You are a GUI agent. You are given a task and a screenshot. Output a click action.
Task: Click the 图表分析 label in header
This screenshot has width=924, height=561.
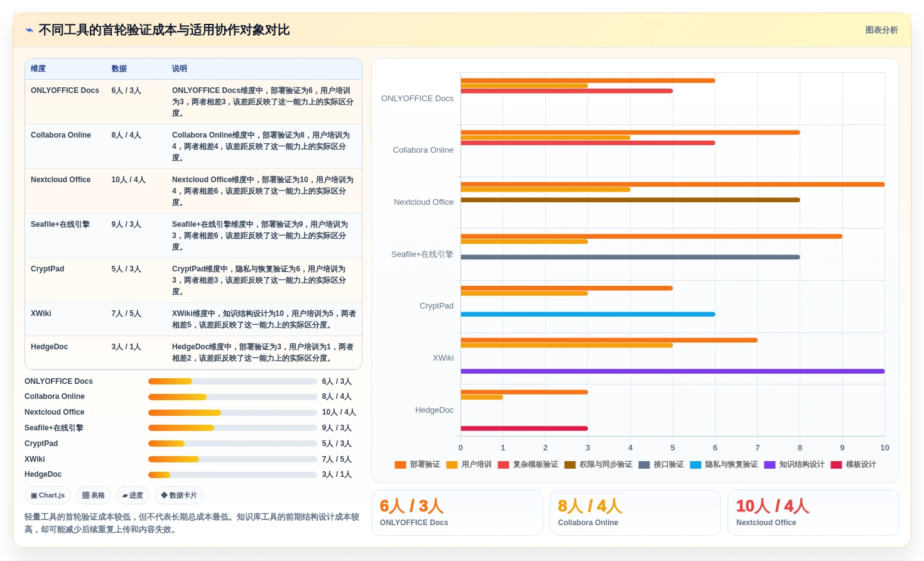[x=881, y=30]
